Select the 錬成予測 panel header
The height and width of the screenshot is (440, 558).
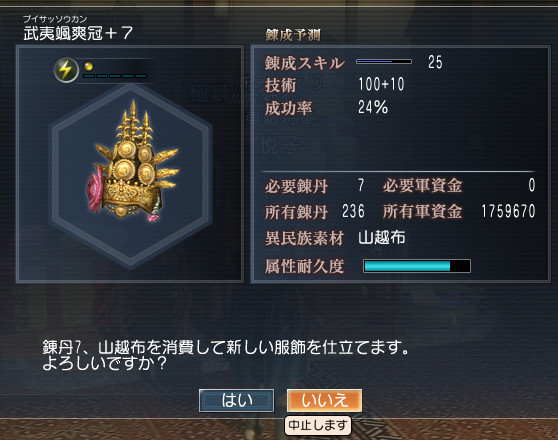click(293, 35)
